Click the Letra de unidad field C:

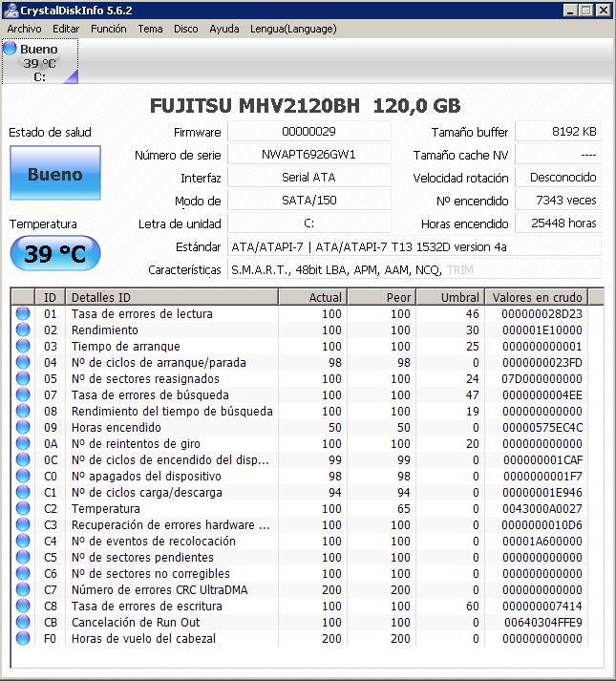[308, 223]
